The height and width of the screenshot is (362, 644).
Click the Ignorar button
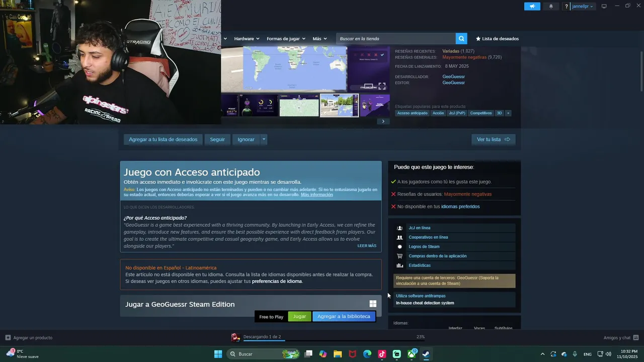click(246, 139)
